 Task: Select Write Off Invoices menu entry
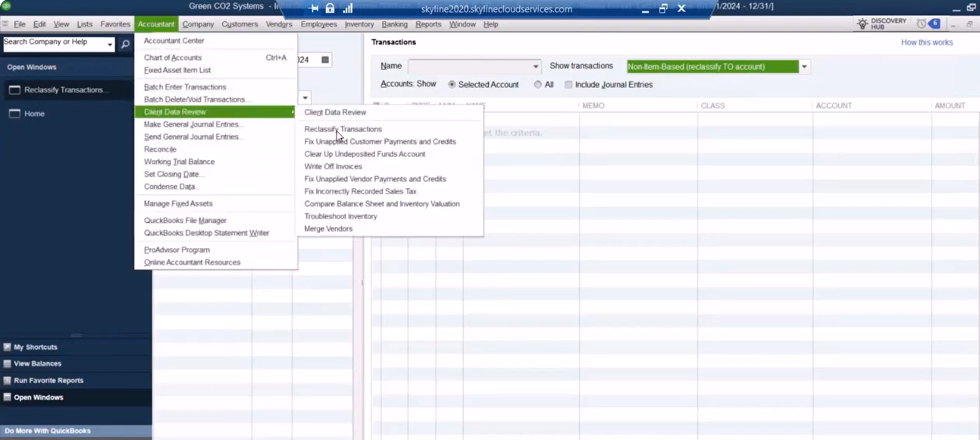click(333, 167)
